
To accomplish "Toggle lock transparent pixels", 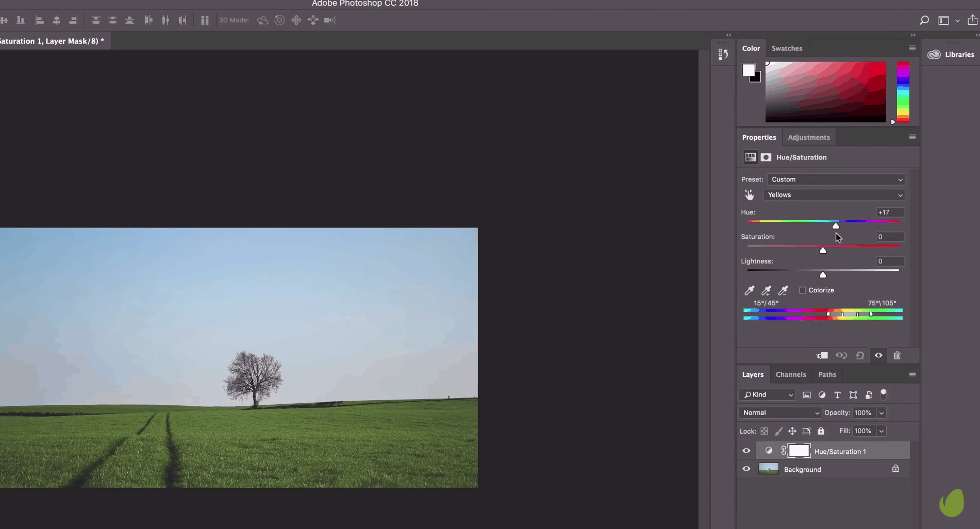I will coord(765,431).
